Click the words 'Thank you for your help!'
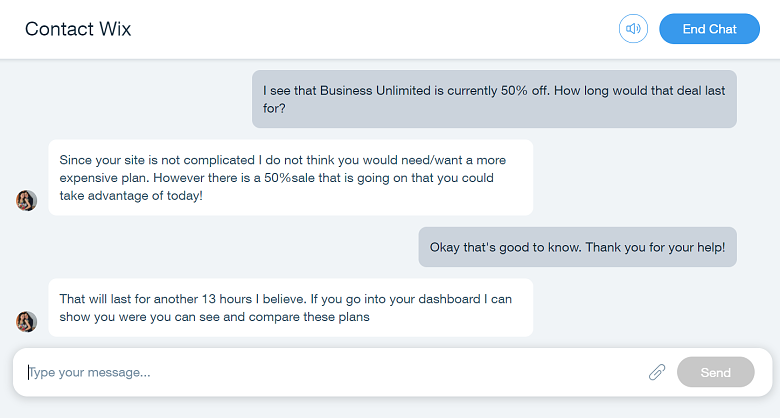The height and width of the screenshot is (418, 780). (x=655, y=247)
